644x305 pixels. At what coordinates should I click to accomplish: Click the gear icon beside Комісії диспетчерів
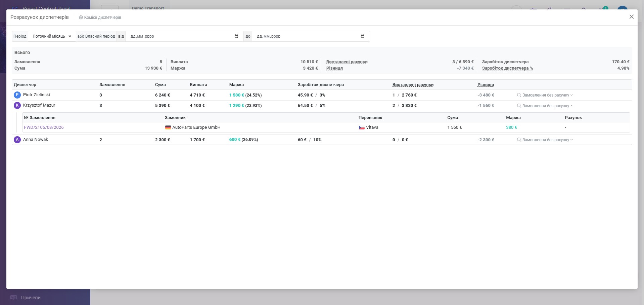[81, 17]
